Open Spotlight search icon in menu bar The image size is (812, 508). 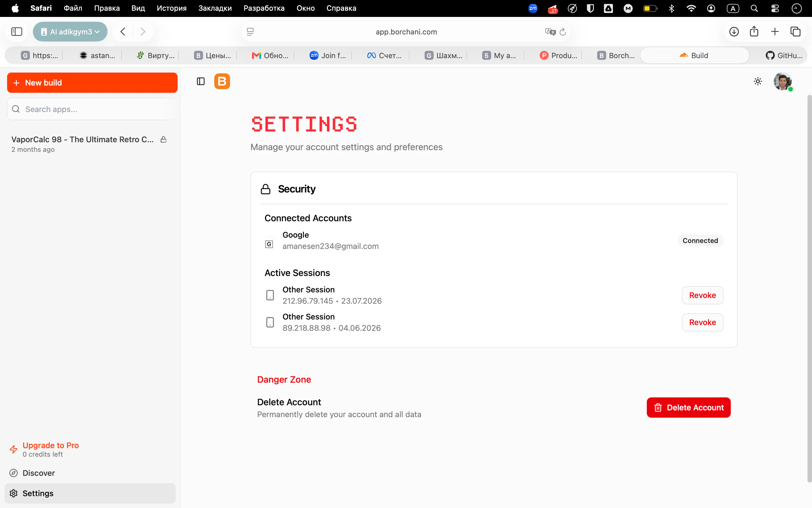[x=754, y=8]
